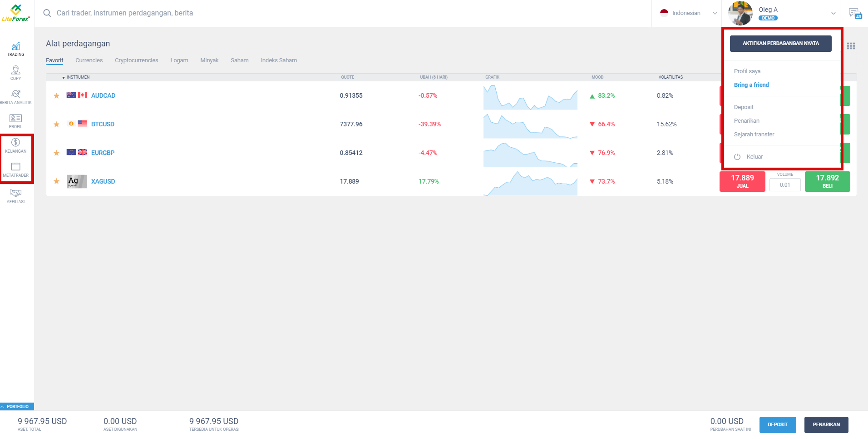Click the Bring a friend link

point(751,85)
